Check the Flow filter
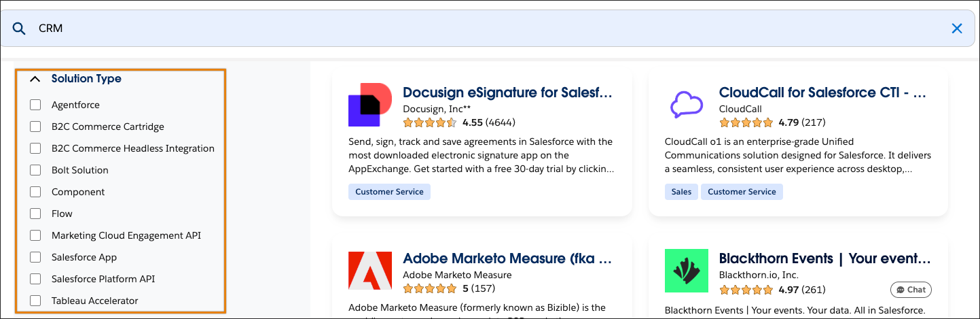 click(x=35, y=214)
